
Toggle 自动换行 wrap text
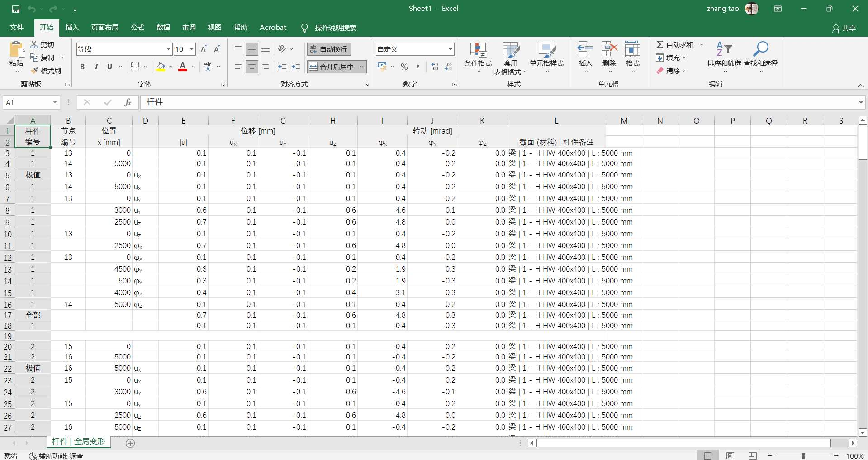pos(329,49)
